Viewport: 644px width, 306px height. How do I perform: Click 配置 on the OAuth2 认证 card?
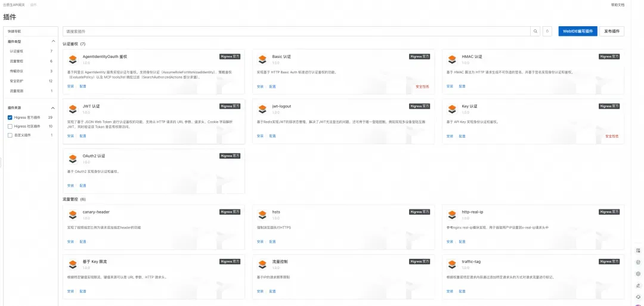click(83, 186)
